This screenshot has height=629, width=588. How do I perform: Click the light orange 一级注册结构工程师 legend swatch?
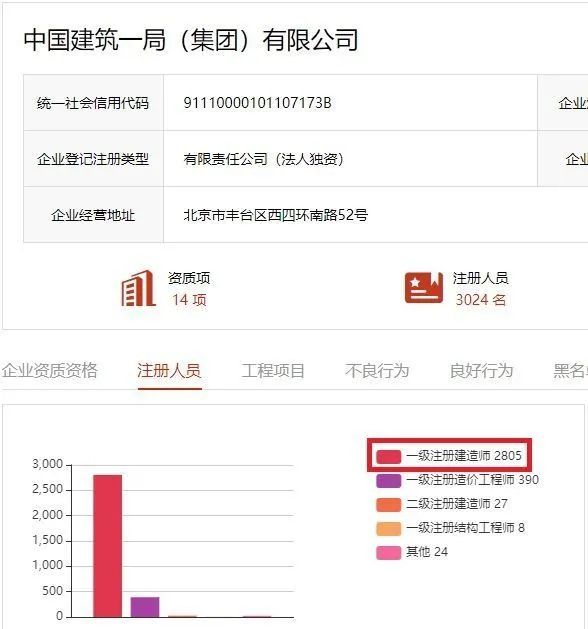pos(389,528)
